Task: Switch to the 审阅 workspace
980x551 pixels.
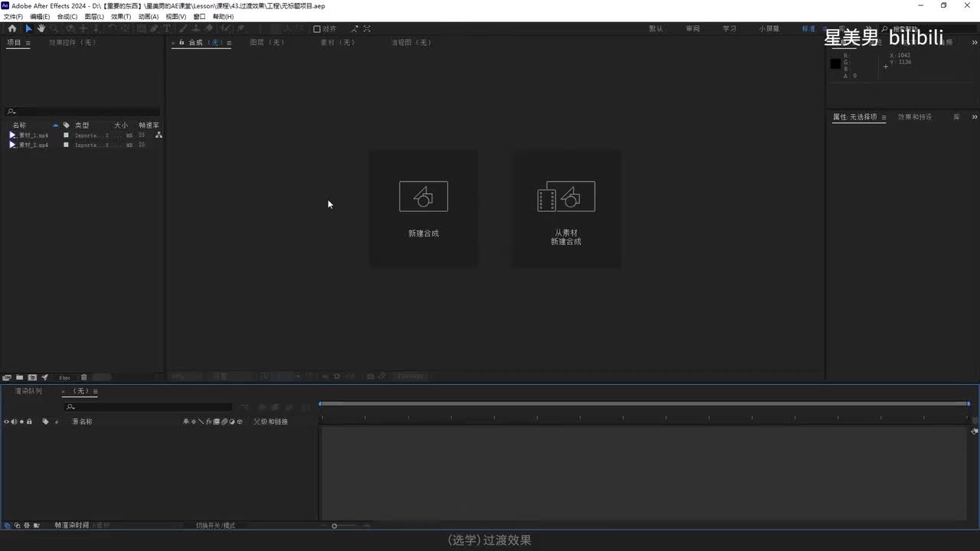Action: [x=693, y=29]
